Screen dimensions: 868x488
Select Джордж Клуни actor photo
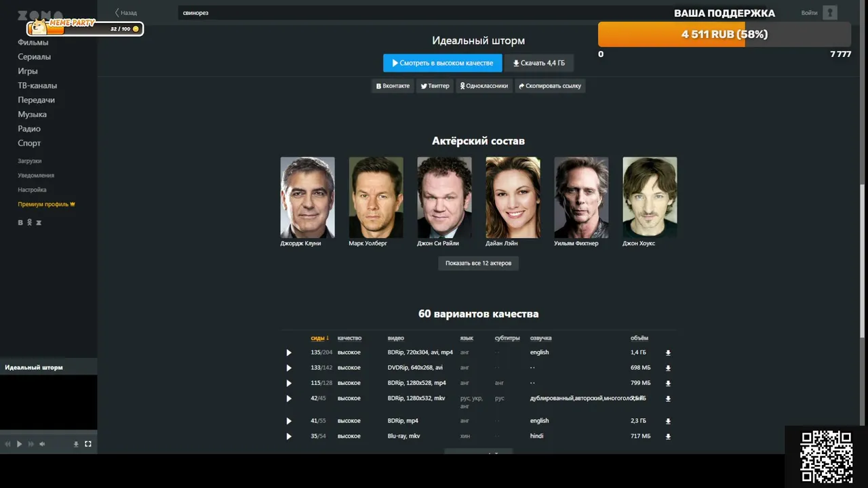[x=307, y=198]
